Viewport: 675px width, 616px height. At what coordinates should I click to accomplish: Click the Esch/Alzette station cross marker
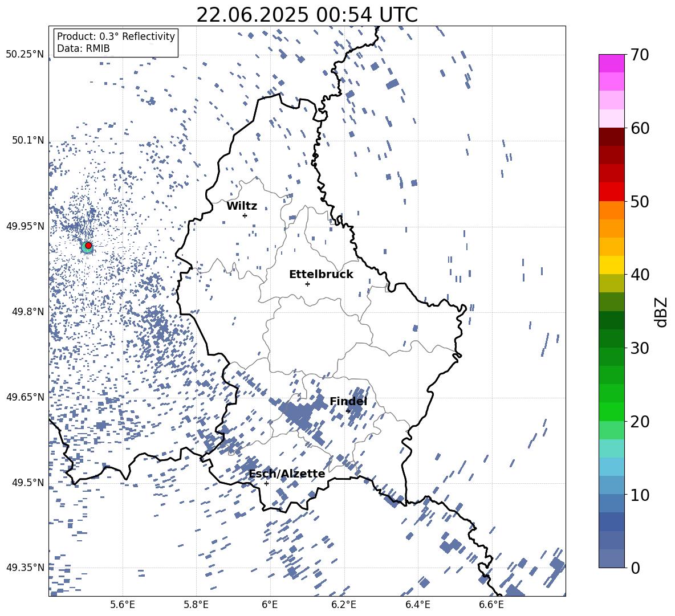click(x=266, y=483)
